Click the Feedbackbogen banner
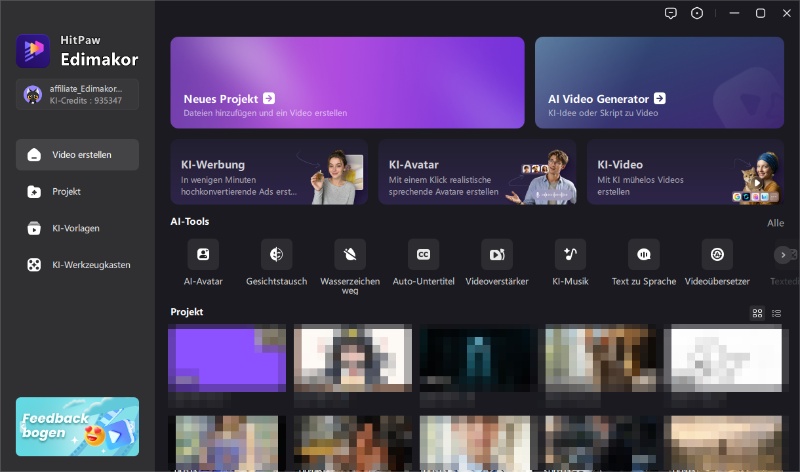Image resolution: width=800 pixels, height=472 pixels. click(x=77, y=427)
